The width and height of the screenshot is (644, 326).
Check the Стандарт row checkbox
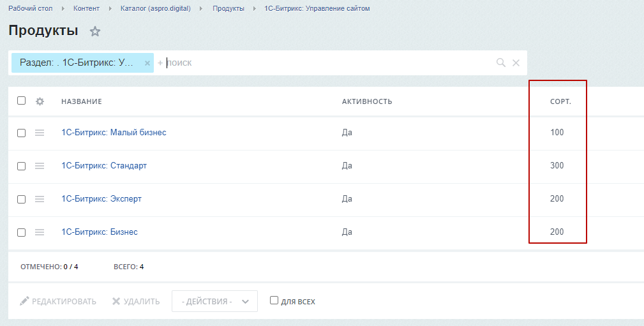(x=21, y=167)
